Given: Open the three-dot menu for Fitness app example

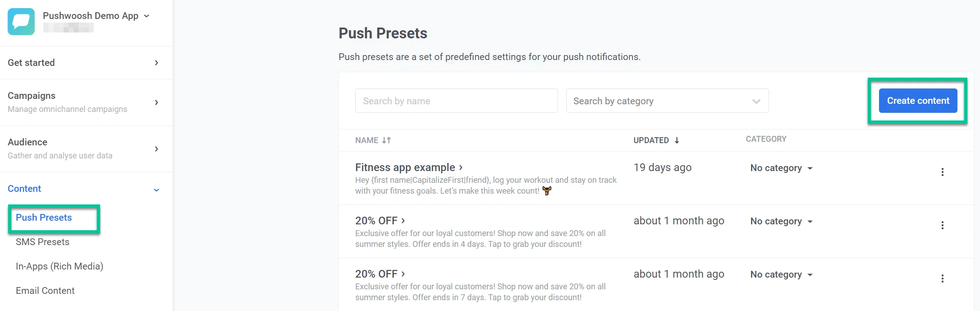Looking at the screenshot, I should pyautogui.click(x=942, y=172).
